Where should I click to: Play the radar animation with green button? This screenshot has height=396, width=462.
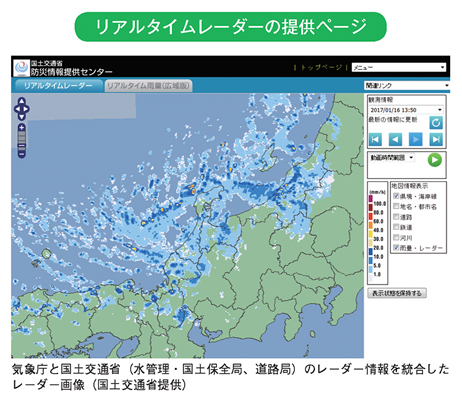click(435, 160)
